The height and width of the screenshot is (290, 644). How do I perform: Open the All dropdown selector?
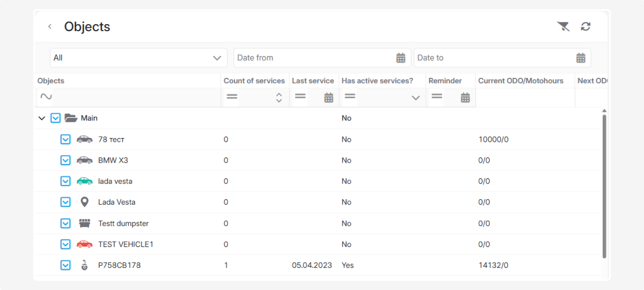pos(138,58)
